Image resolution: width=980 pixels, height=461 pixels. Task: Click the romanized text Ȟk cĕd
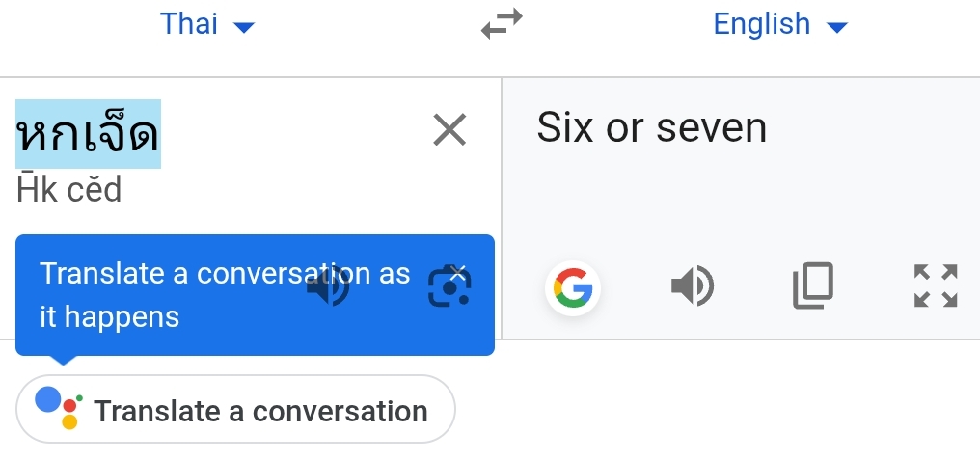69,190
